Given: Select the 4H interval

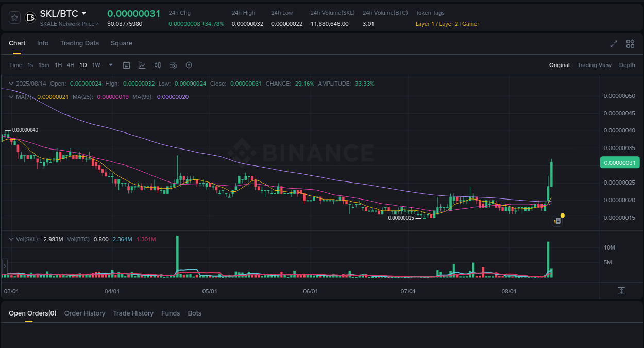Looking at the screenshot, I should 71,65.
